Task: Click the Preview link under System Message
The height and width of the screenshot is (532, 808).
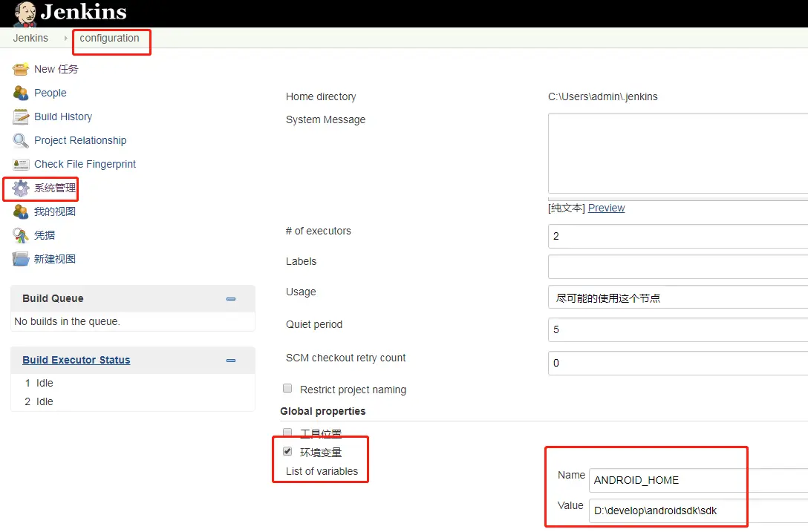Action: click(x=607, y=208)
